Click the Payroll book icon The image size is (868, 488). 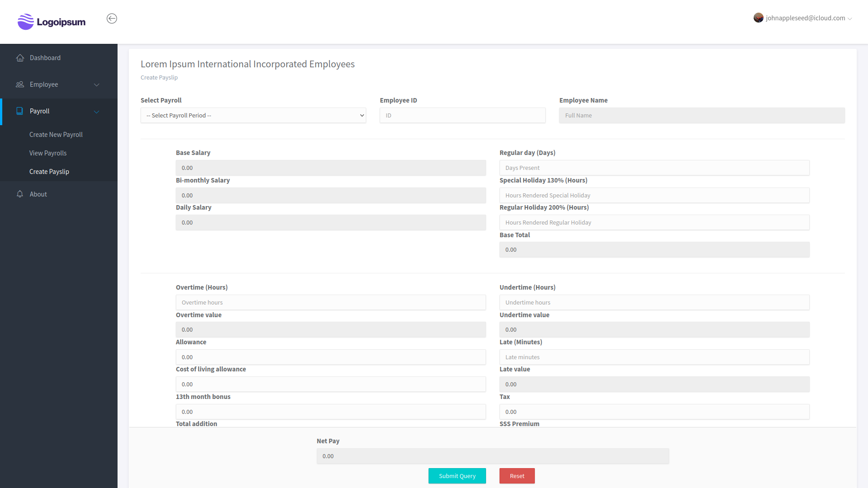point(20,111)
